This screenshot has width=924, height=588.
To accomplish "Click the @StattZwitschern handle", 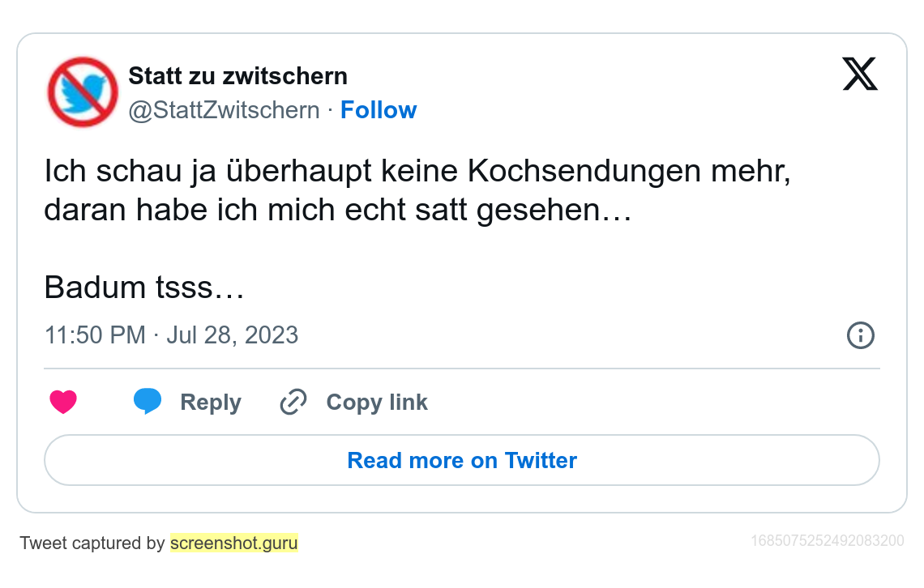I will [x=224, y=110].
